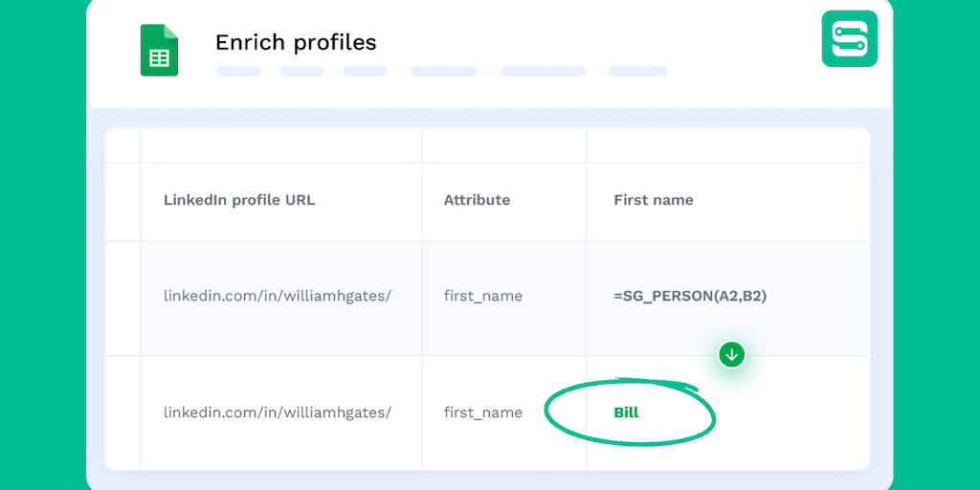Open the first placeholder menu pill under the title

coord(238,71)
